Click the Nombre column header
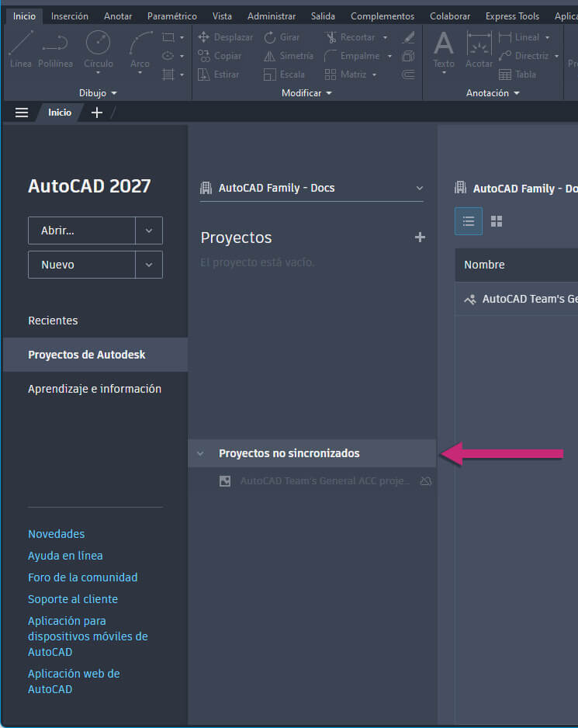The width and height of the screenshot is (578, 728). click(484, 265)
